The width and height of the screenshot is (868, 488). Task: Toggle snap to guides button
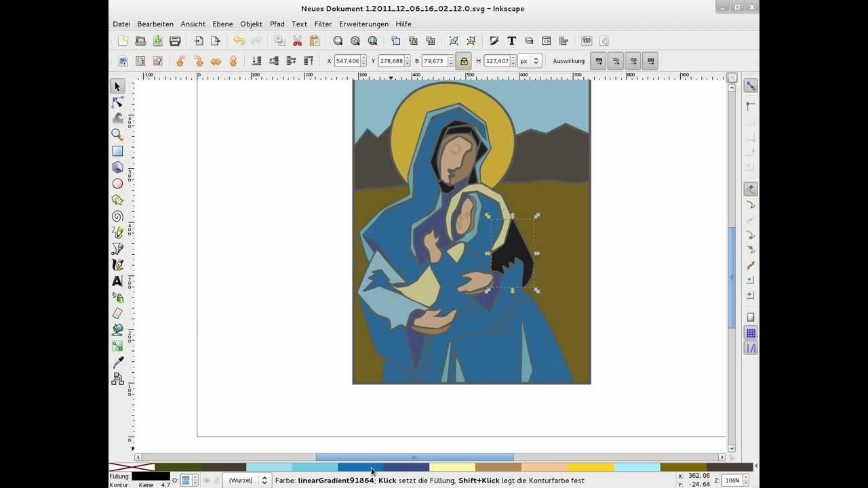tap(751, 348)
